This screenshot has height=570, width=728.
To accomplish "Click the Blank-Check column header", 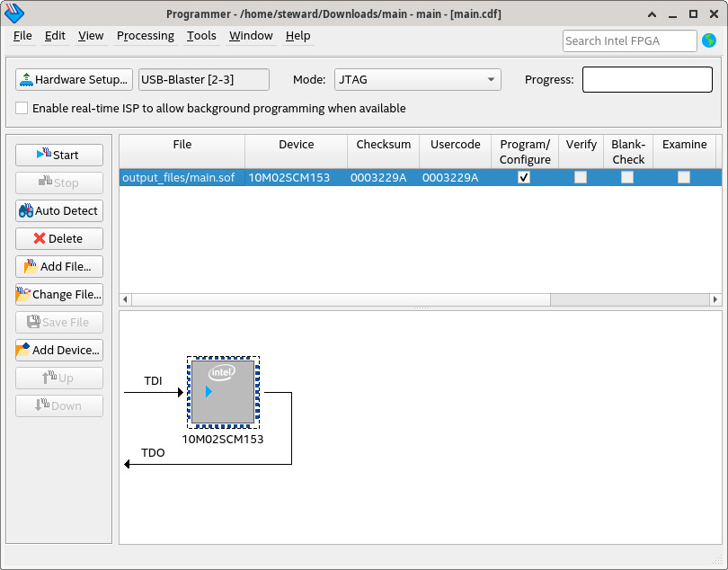I will click(628, 151).
